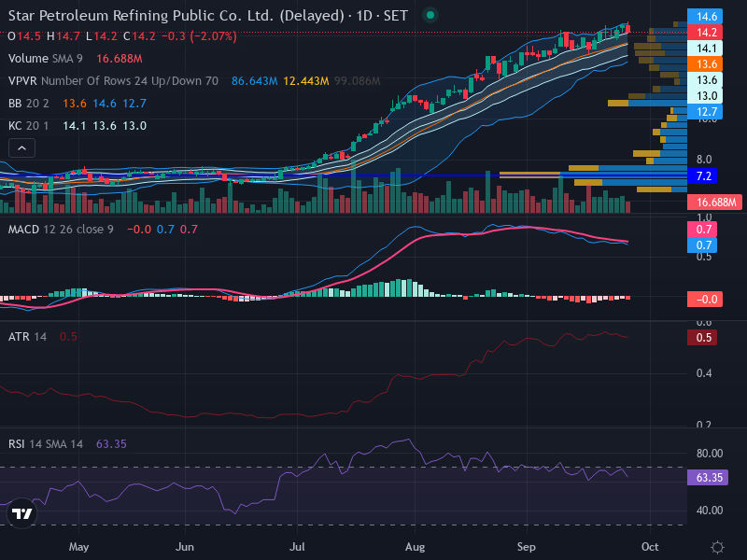Click the 13.0 Keltner lower label
The image size is (747, 560).
coord(705,96)
